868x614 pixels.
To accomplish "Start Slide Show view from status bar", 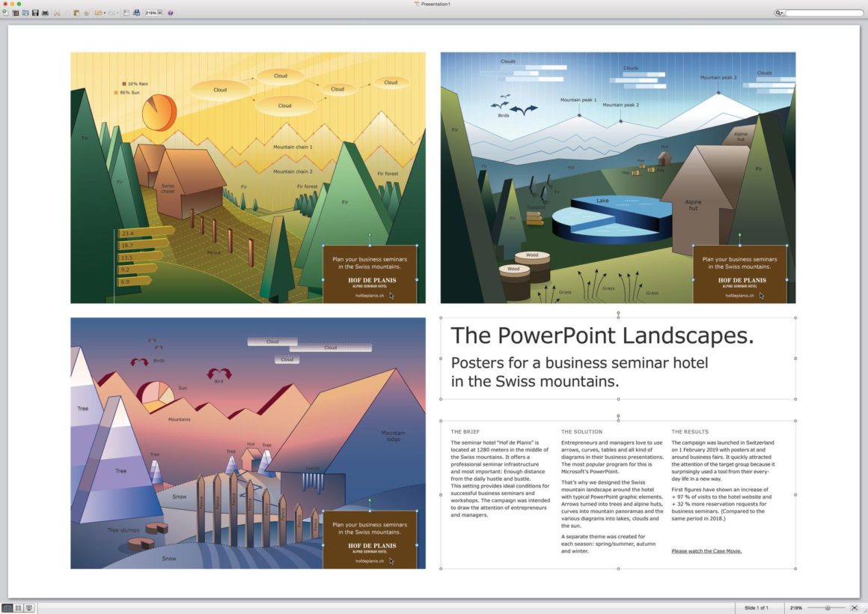I will pos(28,608).
